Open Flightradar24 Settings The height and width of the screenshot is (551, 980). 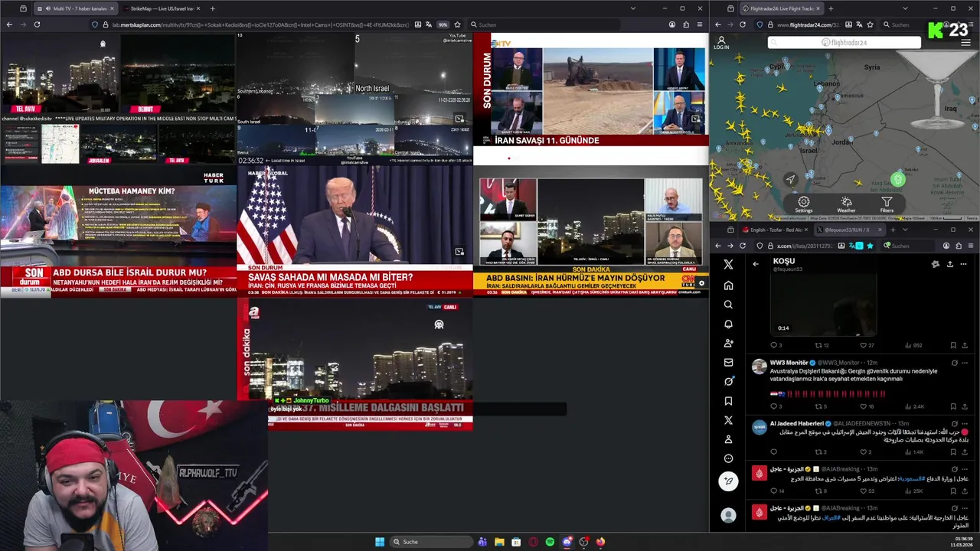(803, 205)
